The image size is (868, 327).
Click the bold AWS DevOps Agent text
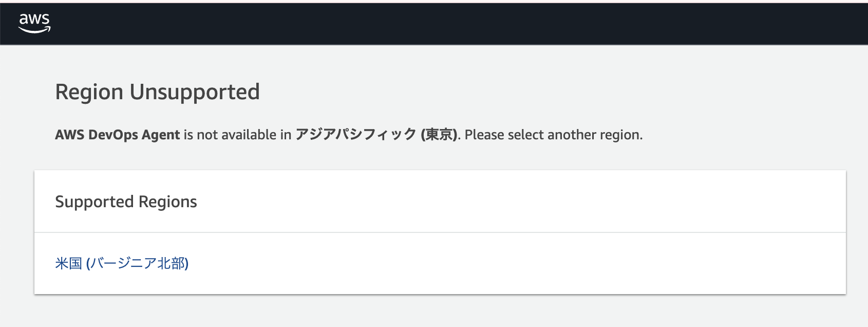tap(117, 135)
